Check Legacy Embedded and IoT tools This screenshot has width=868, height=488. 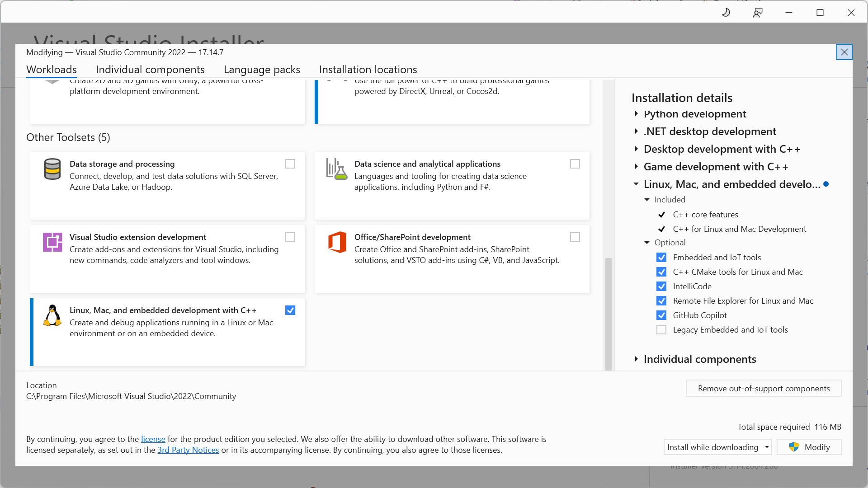(661, 330)
